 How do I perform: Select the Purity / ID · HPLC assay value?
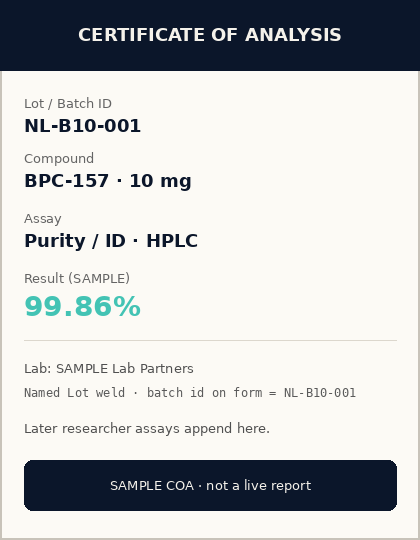point(111,241)
